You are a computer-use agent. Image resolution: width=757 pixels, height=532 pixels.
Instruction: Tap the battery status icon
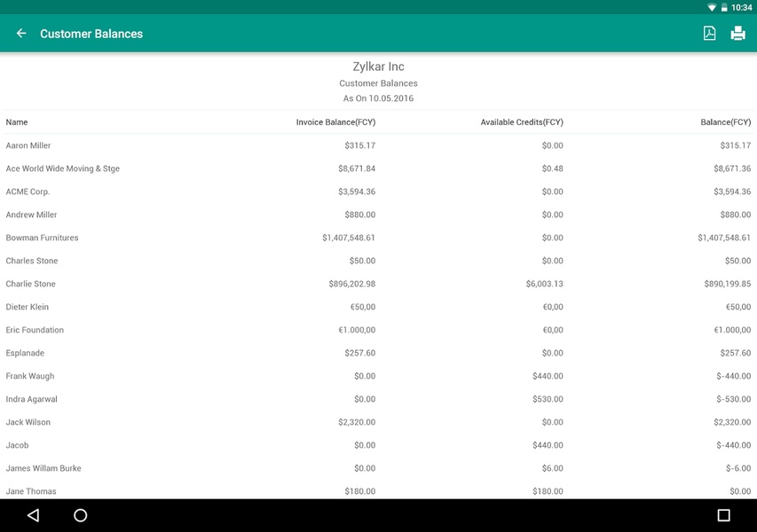[x=723, y=7]
